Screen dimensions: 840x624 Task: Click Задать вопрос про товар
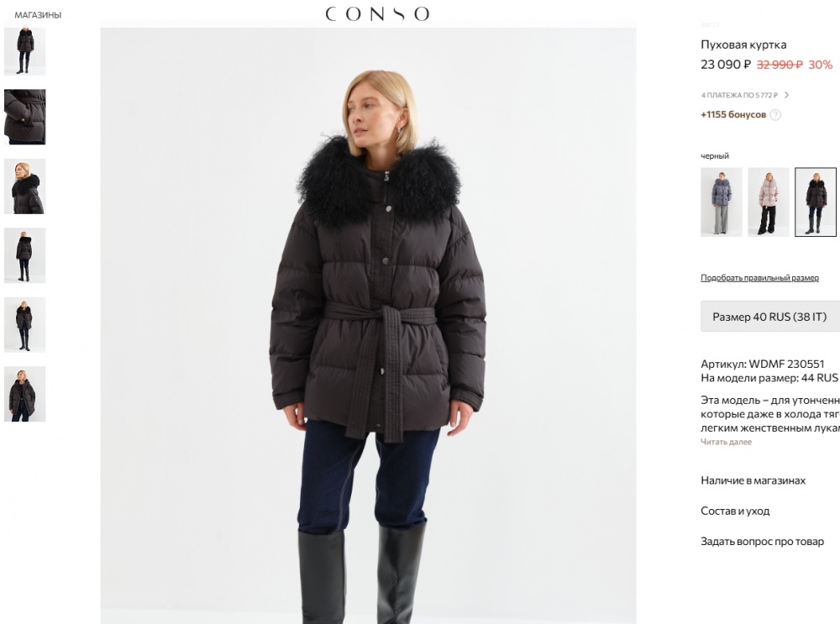coord(762,542)
